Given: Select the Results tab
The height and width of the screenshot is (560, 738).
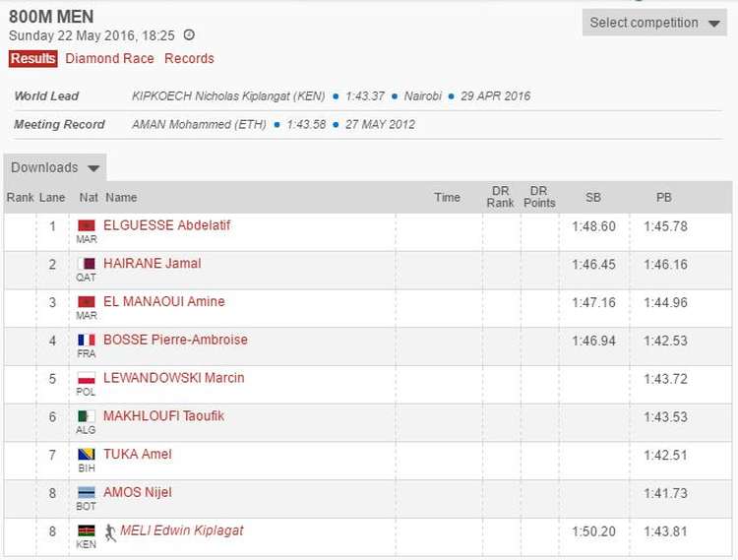Looking at the screenshot, I should point(32,58).
